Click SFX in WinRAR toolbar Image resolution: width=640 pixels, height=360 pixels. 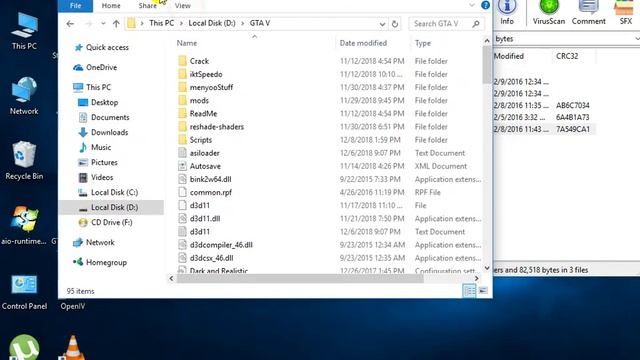(625, 12)
